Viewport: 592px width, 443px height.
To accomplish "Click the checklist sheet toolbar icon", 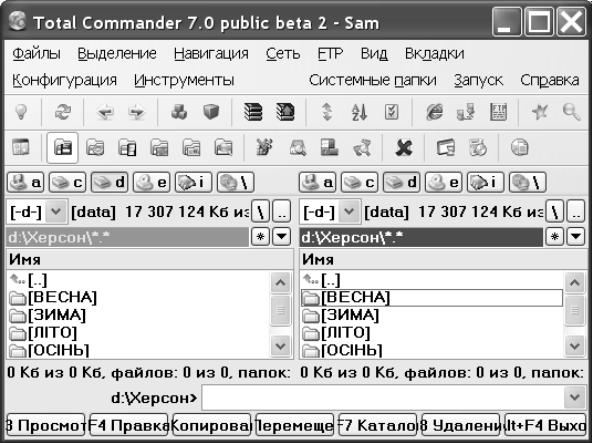I will point(391,112).
